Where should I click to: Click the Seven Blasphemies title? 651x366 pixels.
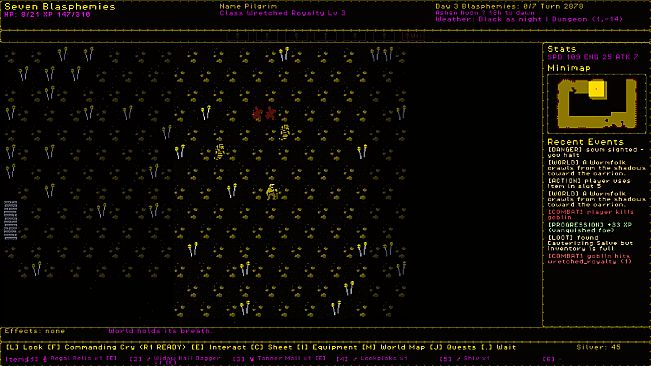tap(60, 7)
